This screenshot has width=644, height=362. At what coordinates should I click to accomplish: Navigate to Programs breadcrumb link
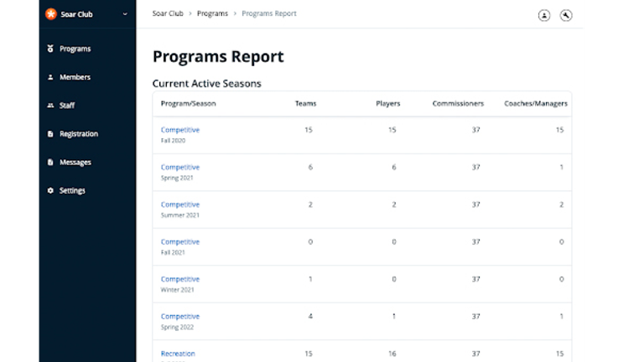point(212,14)
